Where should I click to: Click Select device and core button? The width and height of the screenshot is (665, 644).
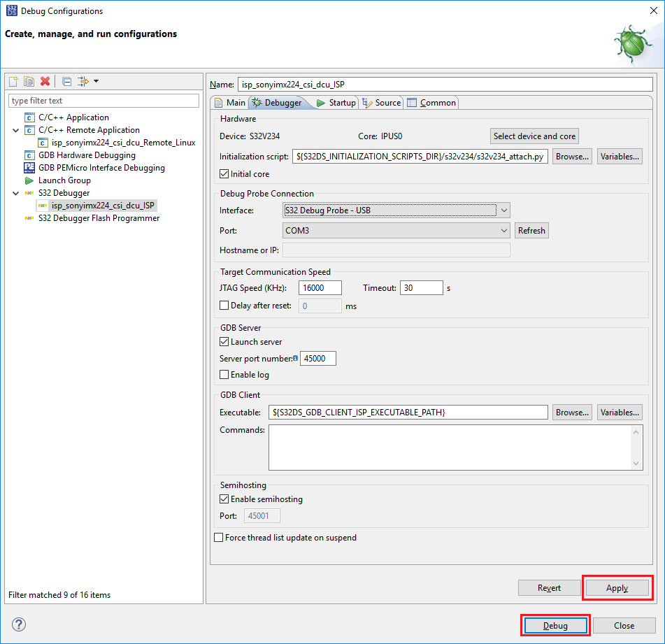point(534,136)
